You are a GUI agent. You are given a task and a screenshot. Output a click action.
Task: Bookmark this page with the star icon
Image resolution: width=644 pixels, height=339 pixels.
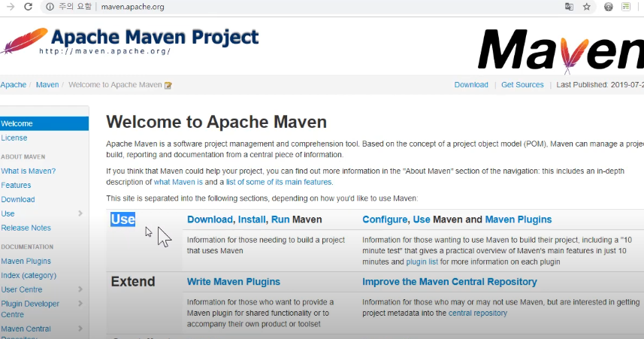(x=586, y=7)
